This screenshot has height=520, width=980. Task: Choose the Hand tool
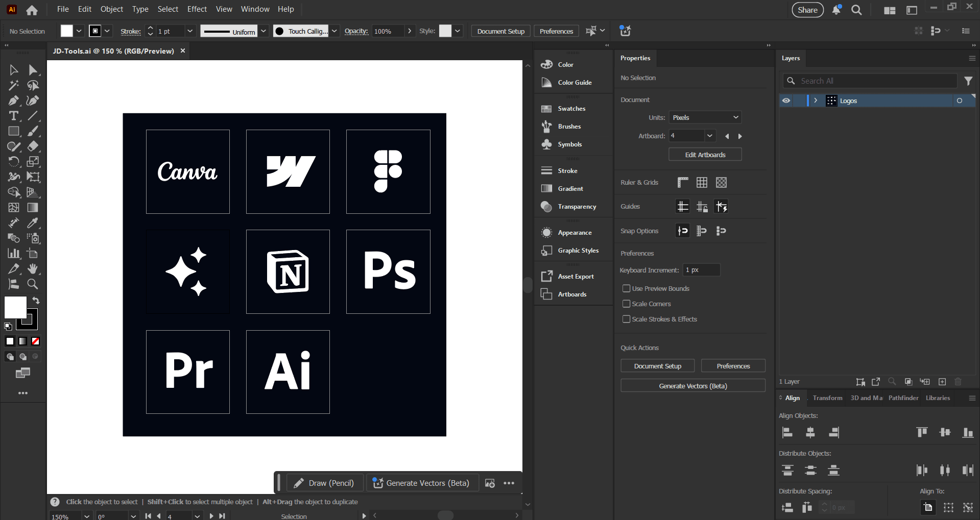[x=33, y=269]
